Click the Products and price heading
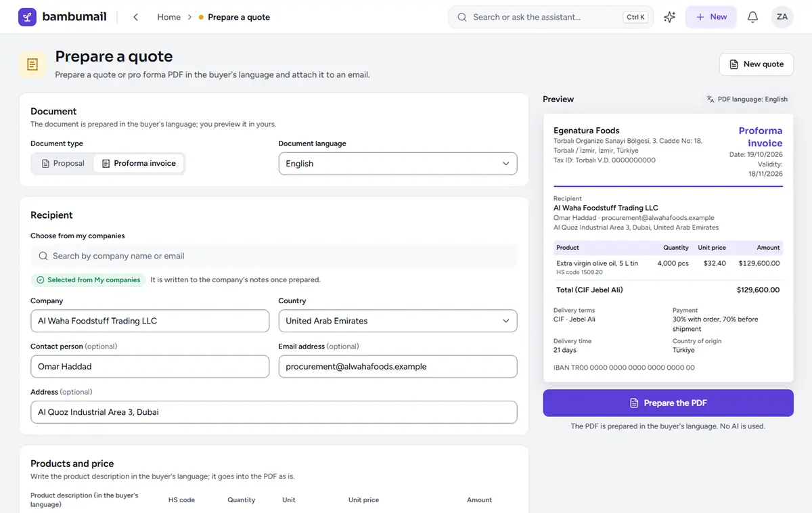Image resolution: width=812 pixels, height=513 pixels. tap(72, 464)
